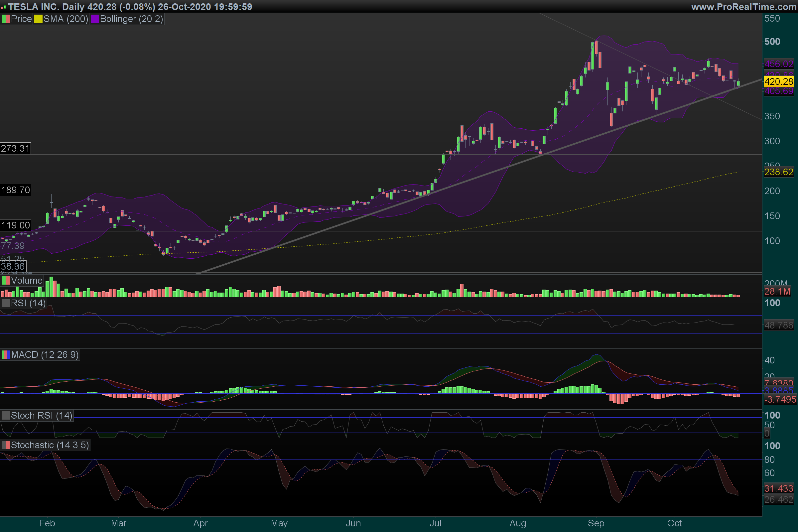Click the Price legend candlestick icon
Viewport: 798px width, 532px height.
pyautogui.click(x=6, y=19)
